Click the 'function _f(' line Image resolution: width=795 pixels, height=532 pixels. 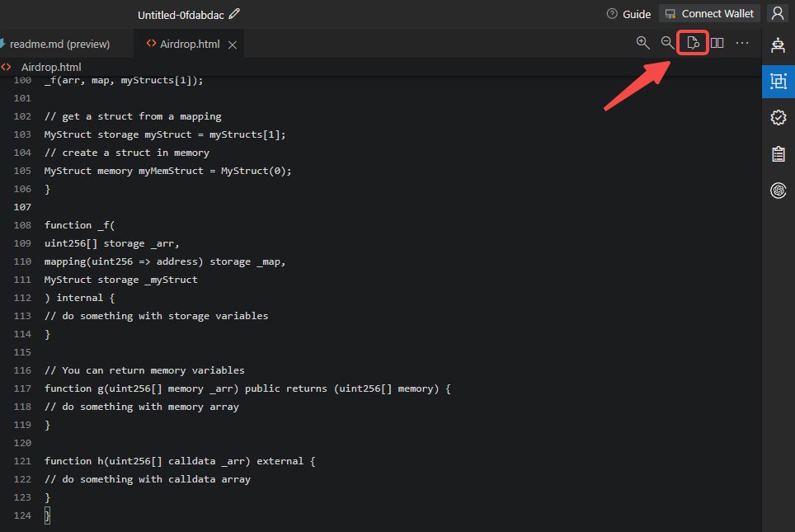[x=80, y=225]
